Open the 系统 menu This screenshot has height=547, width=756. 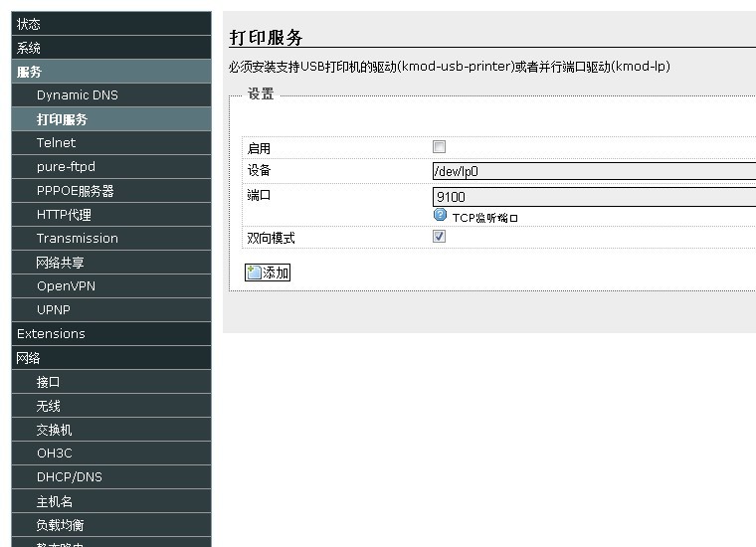click(111, 48)
